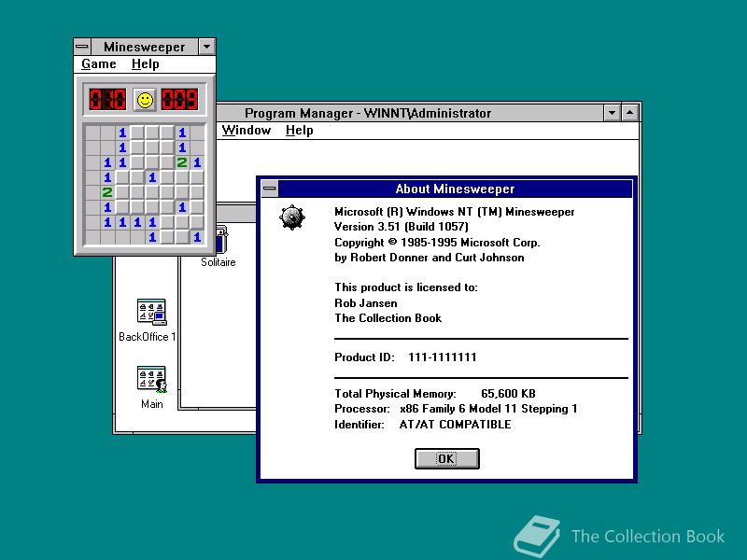
Task: Open the Window menu in Program Manager
Action: (x=247, y=130)
